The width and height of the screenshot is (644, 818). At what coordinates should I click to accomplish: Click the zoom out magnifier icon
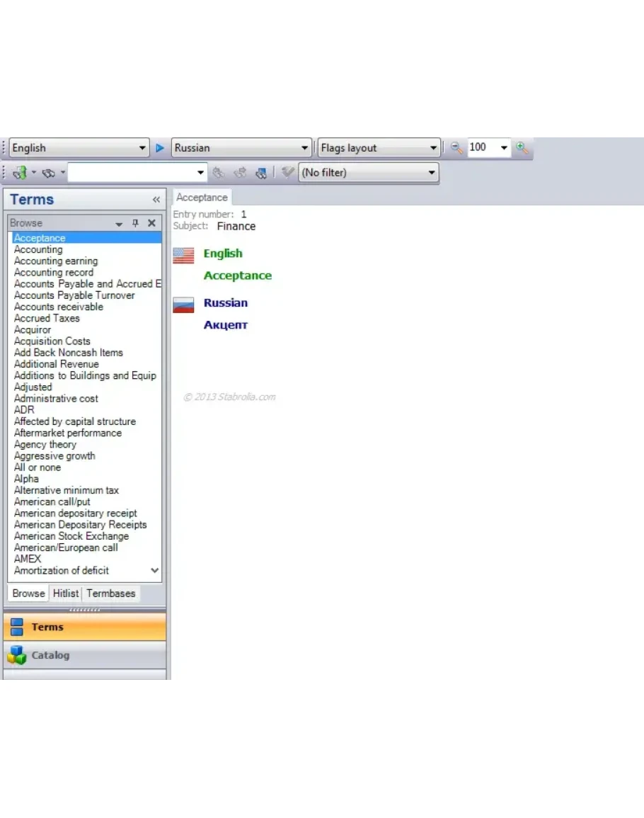click(456, 148)
